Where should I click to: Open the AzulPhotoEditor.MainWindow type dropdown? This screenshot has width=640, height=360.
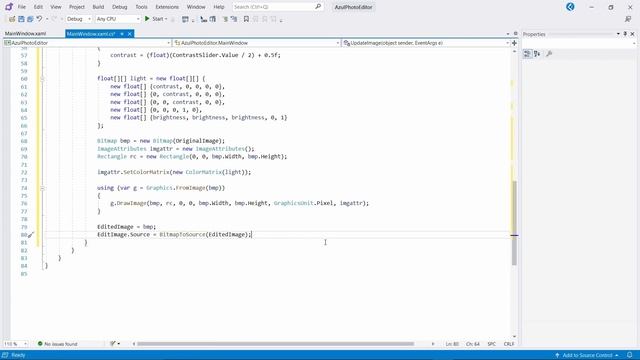point(257,43)
